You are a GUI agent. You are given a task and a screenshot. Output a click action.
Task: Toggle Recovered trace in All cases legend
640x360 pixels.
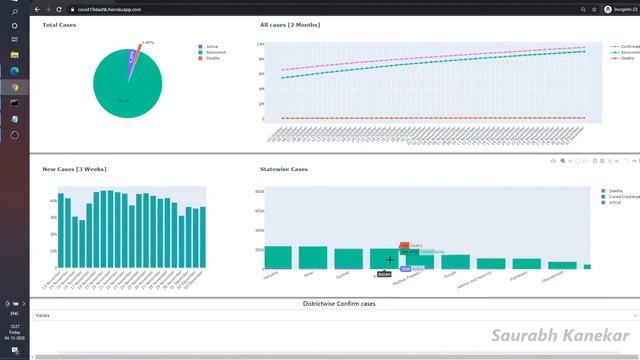625,52
